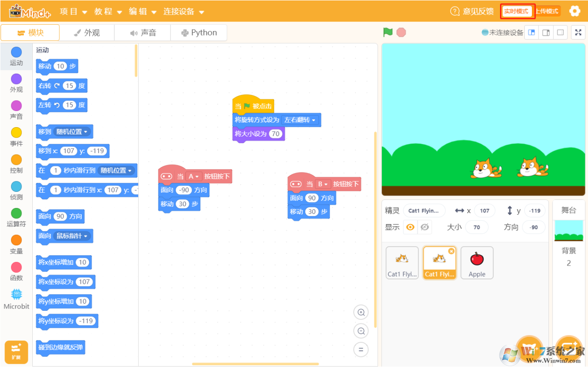The height and width of the screenshot is (367, 588).
Task: Click the workspace horizontal scrollbar
Action: click(255, 364)
